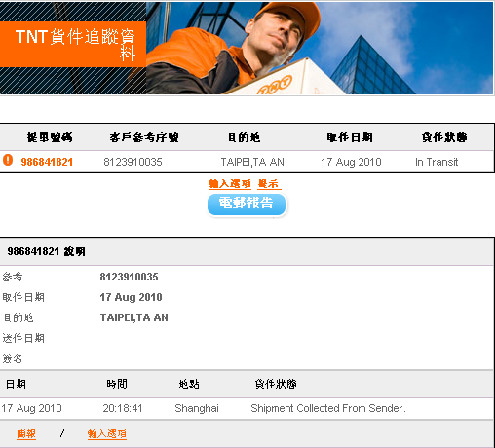Click the 20:18:41 time entry

(123, 408)
